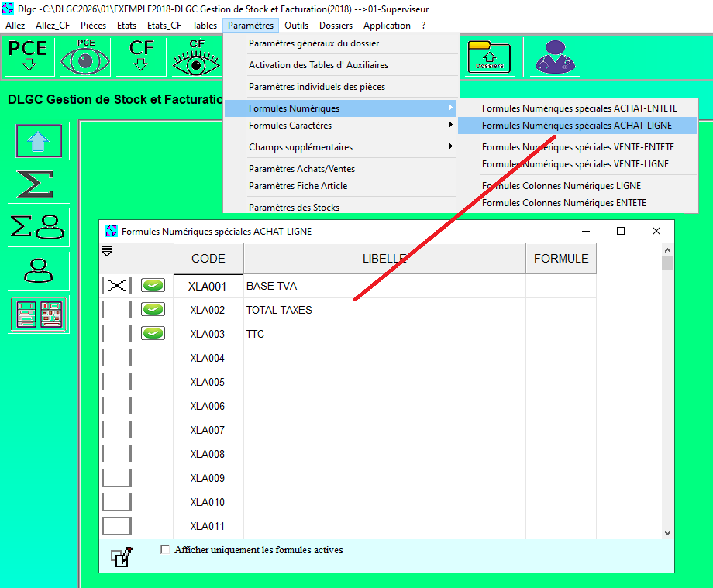The width and height of the screenshot is (713, 588).
Task: Open the Dossiers folder icon
Action: tap(489, 57)
